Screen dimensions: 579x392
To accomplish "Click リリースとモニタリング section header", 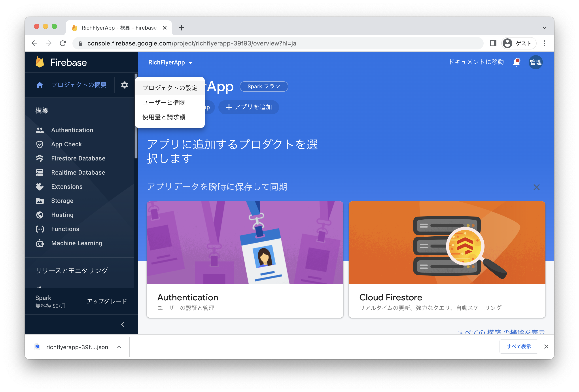I will point(72,270).
